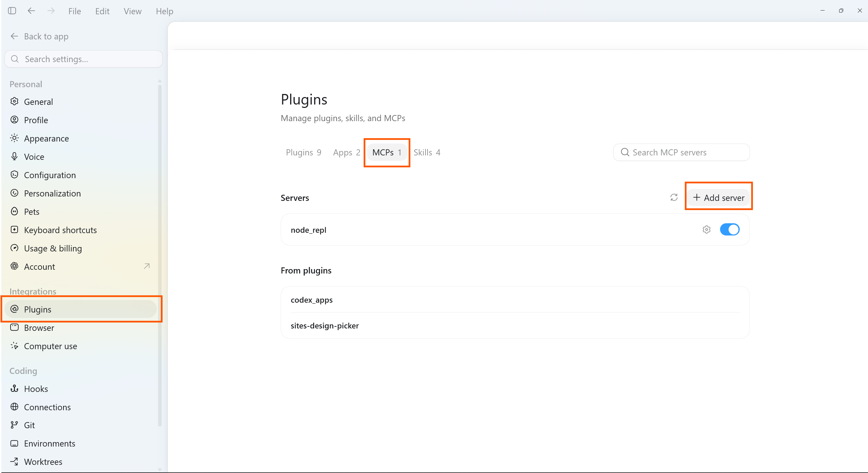
Task: Click the Appearance sun icon
Action: 14,138
